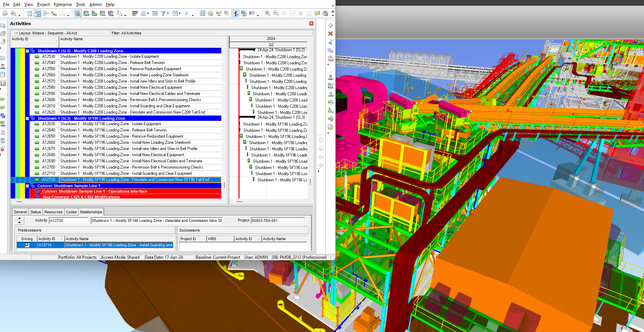
Task: Click the Paste clipboard icon
Action: click(330, 58)
